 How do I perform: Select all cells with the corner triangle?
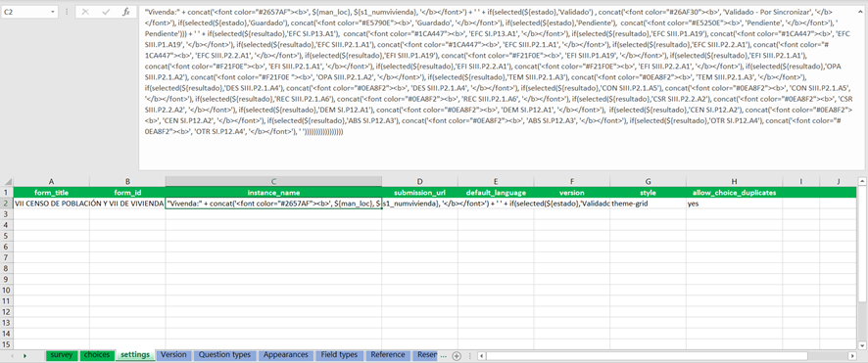[x=7, y=181]
